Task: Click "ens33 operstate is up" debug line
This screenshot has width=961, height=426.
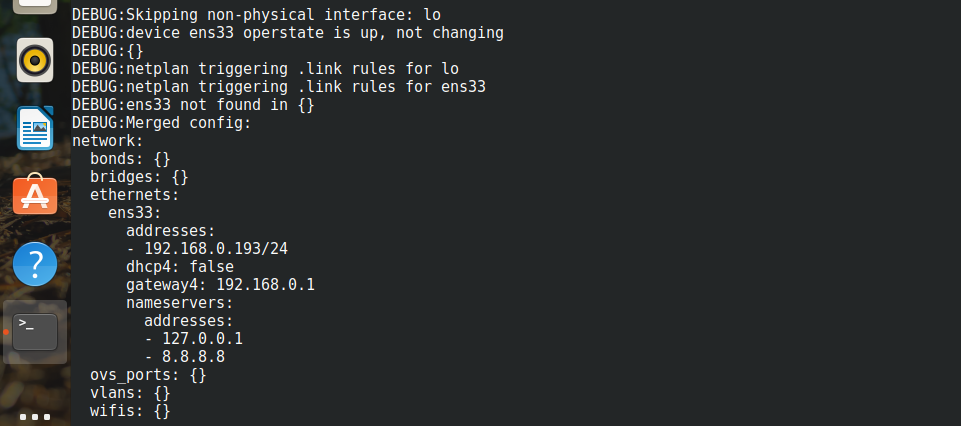Action: point(288,32)
